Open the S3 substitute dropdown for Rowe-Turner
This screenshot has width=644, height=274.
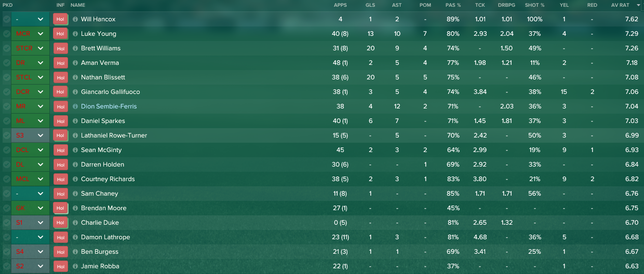[x=30, y=135]
